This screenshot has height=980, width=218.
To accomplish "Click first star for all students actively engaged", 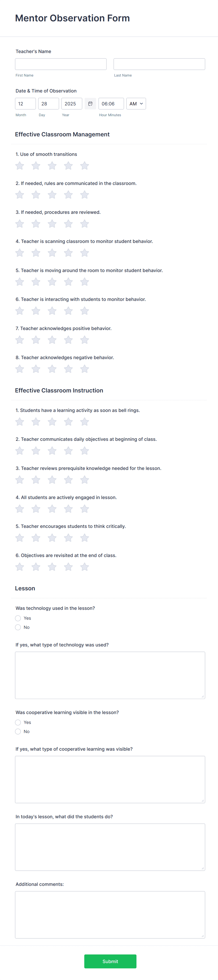I will tap(19, 509).
